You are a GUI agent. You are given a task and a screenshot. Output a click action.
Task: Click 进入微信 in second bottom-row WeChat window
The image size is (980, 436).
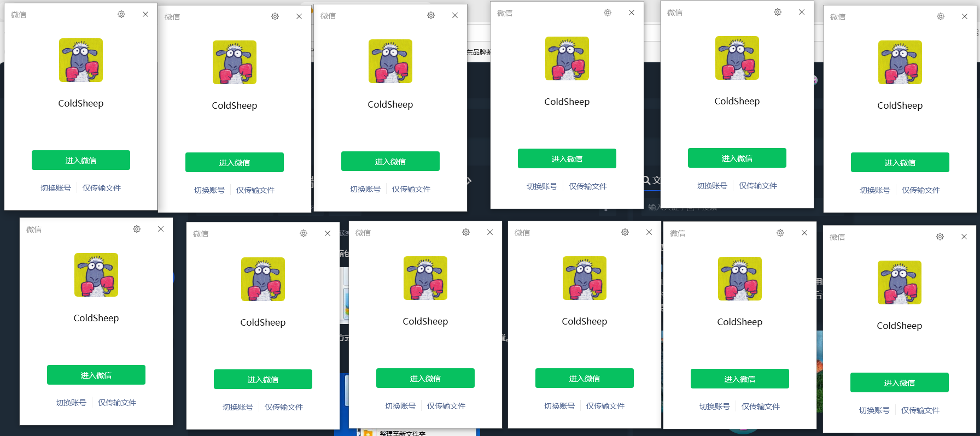pyautogui.click(x=263, y=379)
